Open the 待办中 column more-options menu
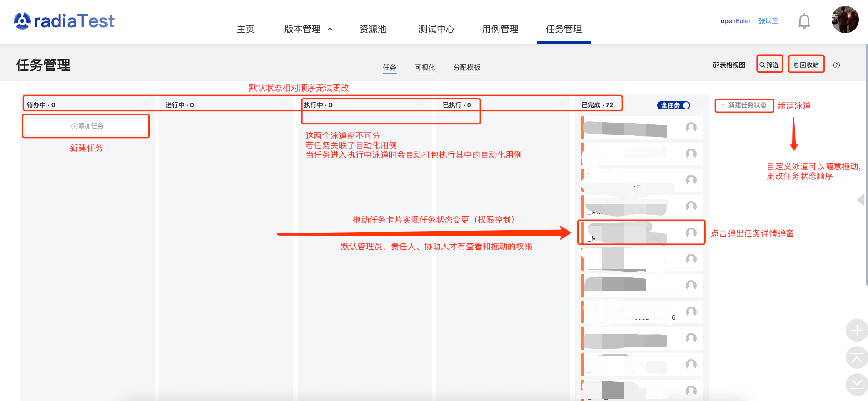 coord(145,104)
